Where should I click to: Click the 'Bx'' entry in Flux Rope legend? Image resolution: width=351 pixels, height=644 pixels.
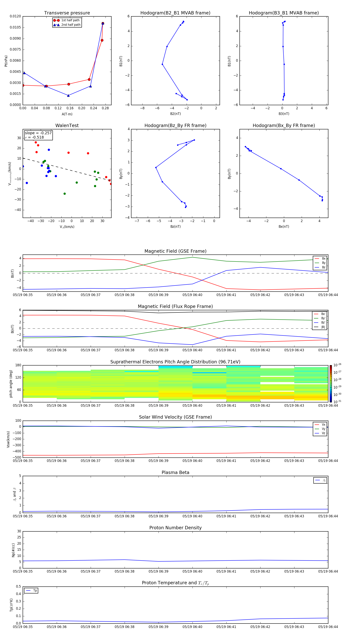[x=320, y=314]
